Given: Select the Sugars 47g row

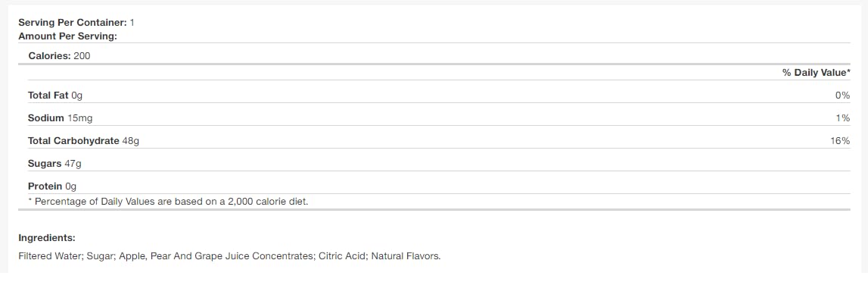Looking at the screenshot, I should click(x=434, y=164).
